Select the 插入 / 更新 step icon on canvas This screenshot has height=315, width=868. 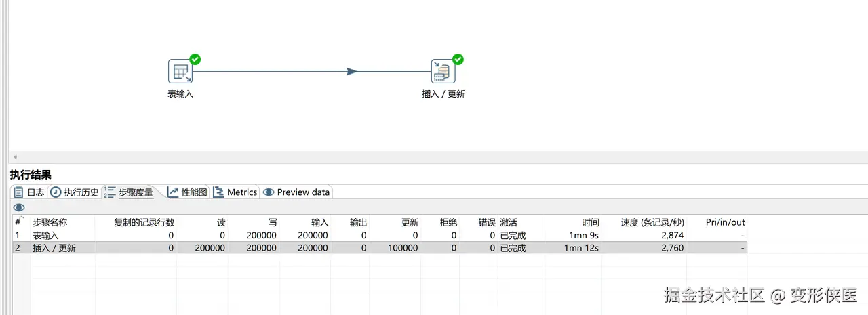[443, 71]
